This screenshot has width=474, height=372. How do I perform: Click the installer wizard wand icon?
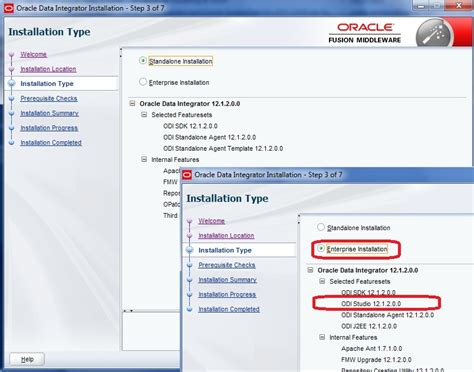tap(433, 33)
